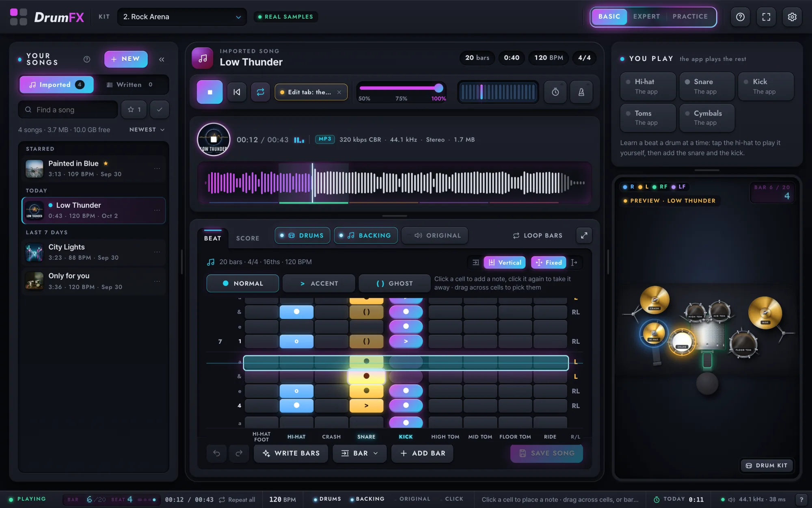This screenshot has width=812, height=508.
Task: Click the status bar help question mark
Action: point(801,499)
